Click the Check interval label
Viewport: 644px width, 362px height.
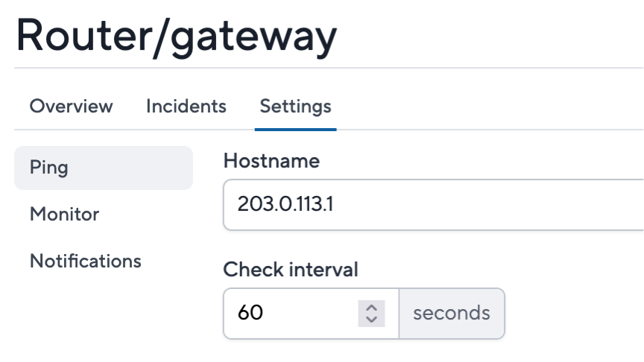291,270
